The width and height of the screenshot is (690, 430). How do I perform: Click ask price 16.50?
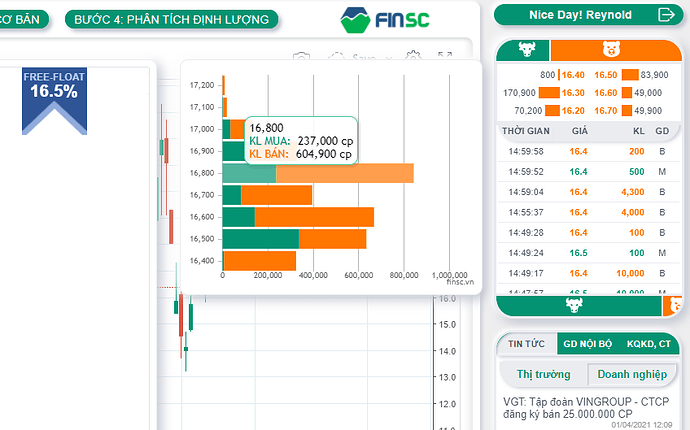point(606,75)
